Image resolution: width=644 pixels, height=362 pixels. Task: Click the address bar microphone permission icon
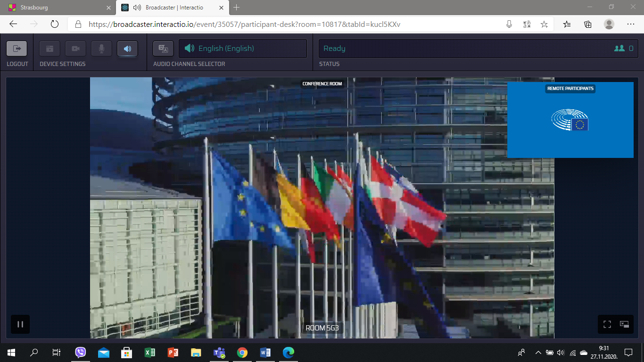click(x=509, y=24)
